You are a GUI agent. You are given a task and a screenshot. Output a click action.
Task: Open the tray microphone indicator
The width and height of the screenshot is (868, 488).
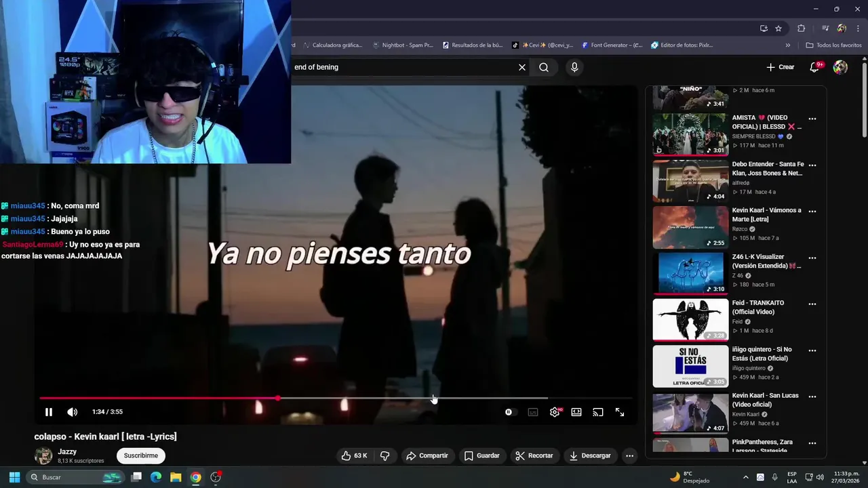[x=775, y=477]
